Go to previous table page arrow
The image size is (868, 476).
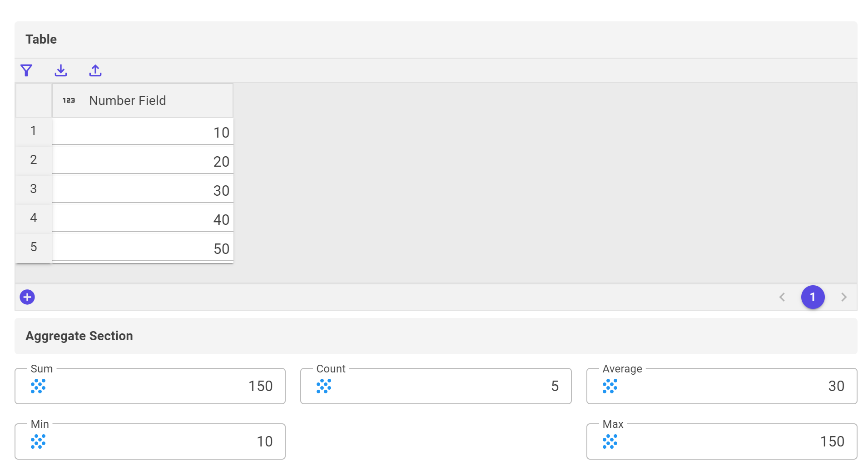coord(782,297)
